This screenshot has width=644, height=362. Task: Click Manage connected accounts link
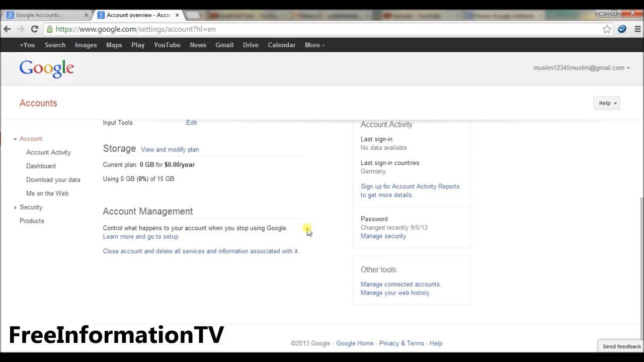point(400,285)
